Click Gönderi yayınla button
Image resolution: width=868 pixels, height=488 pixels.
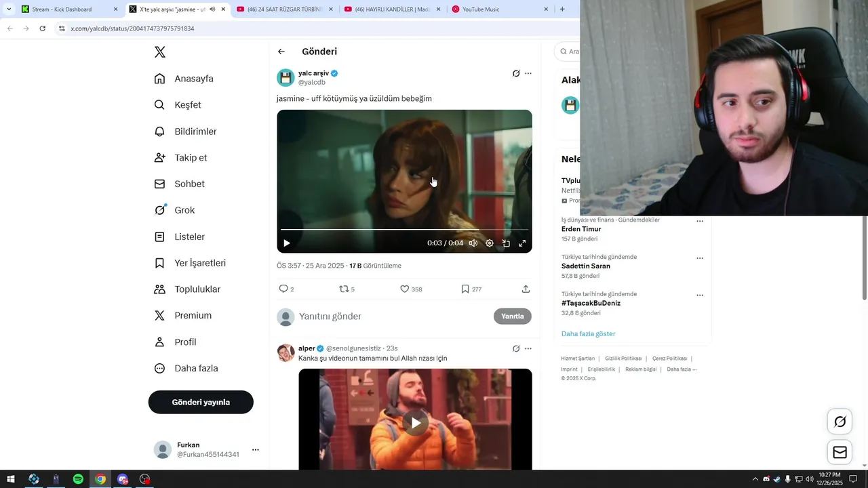click(x=201, y=402)
